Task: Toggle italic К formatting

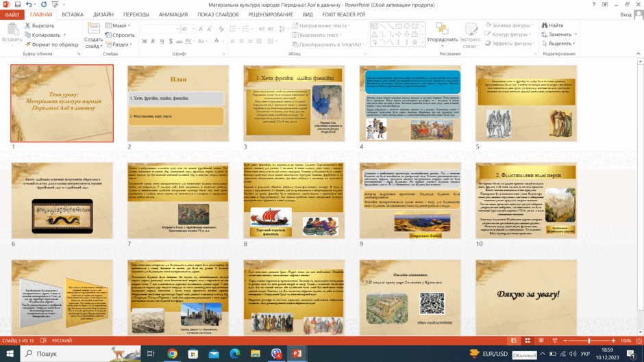Action: (x=153, y=42)
